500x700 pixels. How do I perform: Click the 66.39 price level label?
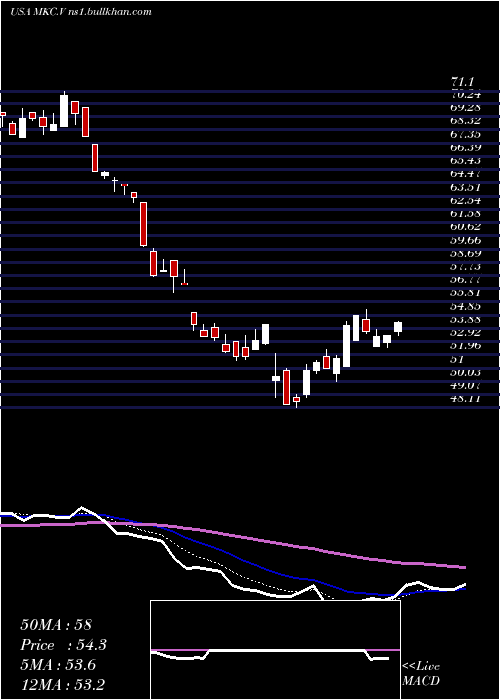coord(466,147)
